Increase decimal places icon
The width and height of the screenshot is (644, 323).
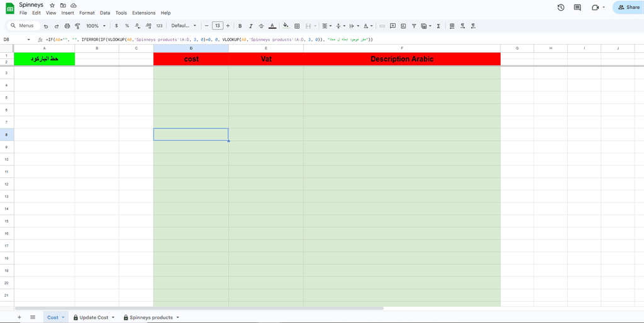click(x=148, y=26)
